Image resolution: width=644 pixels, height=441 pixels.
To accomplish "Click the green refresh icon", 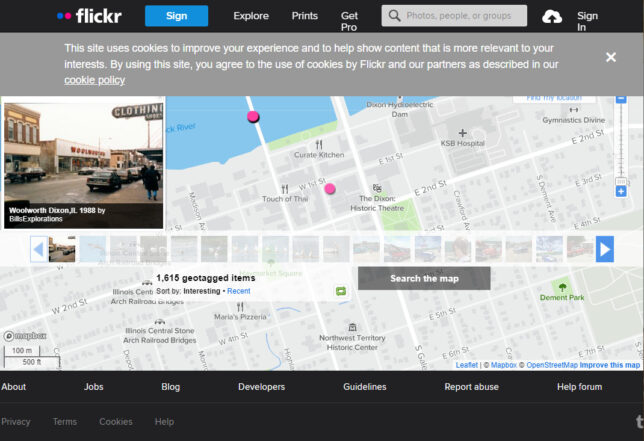I will pyautogui.click(x=341, y=291).
